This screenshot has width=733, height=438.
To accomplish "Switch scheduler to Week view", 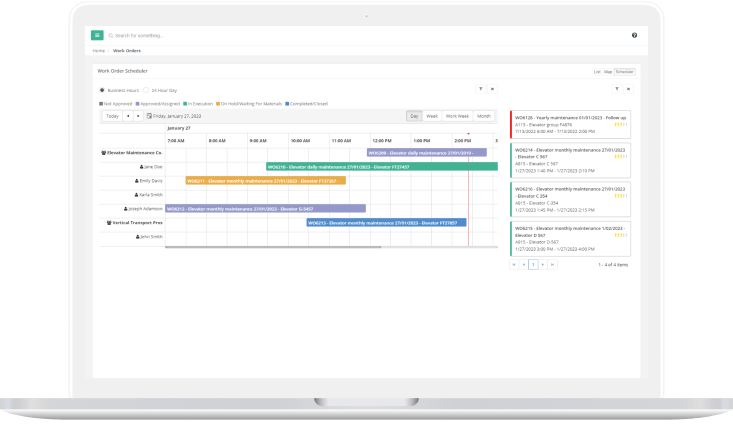I will 432,116.
